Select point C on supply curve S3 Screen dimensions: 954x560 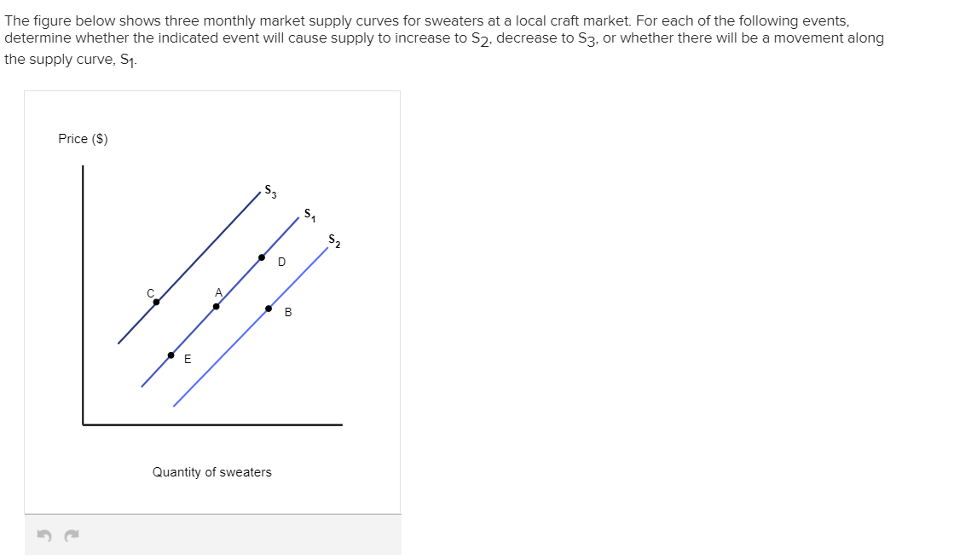click(x=156, y=300)
